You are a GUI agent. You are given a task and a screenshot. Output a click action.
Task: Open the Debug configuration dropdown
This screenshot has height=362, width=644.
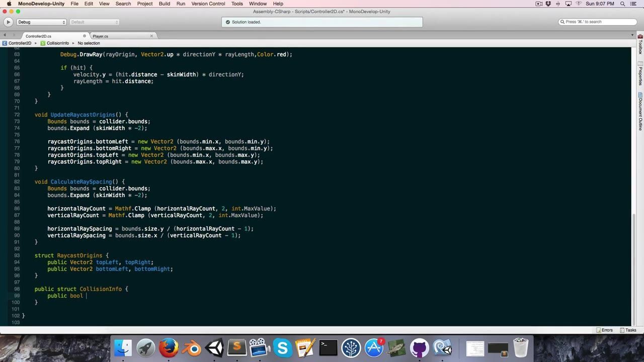coord(42,22)
